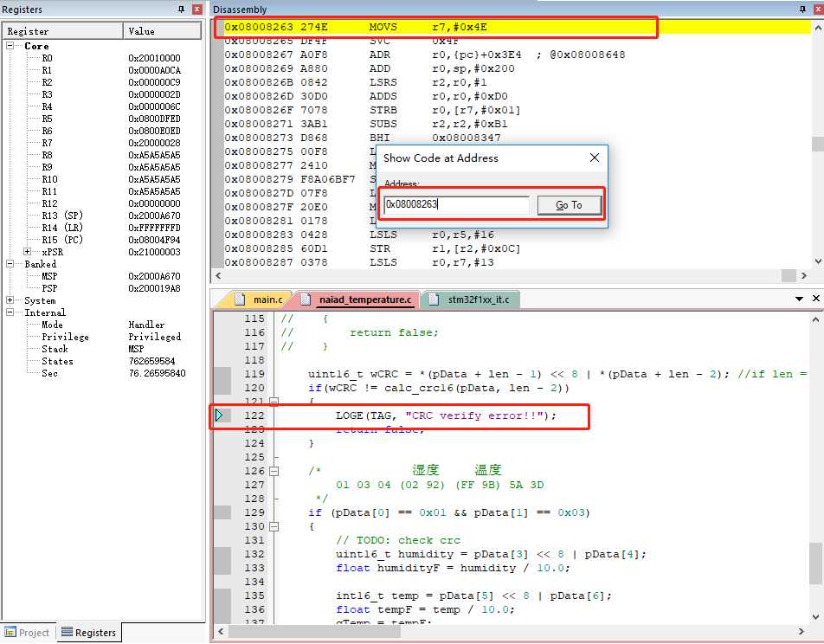The image size is (824, 644).
Task: Click the Value column header
Action: pyautogui.click(x=162, y=31)
